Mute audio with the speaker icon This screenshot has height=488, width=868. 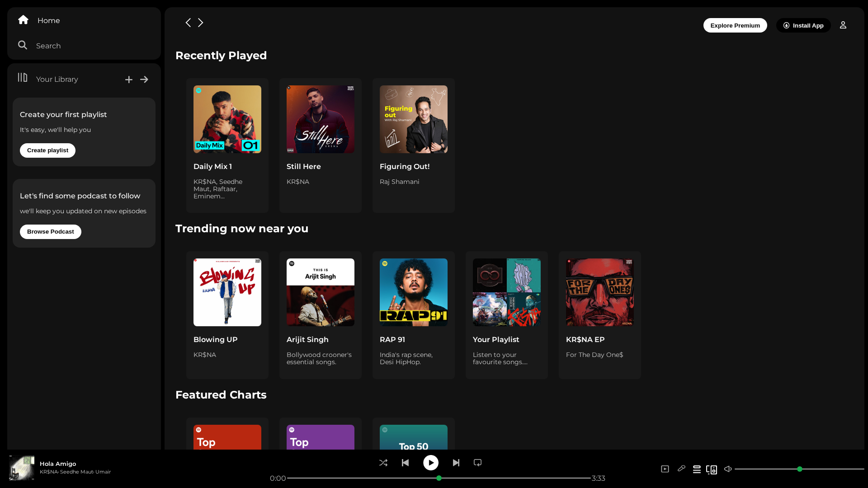pyautogui.click(x=728, y=469)
